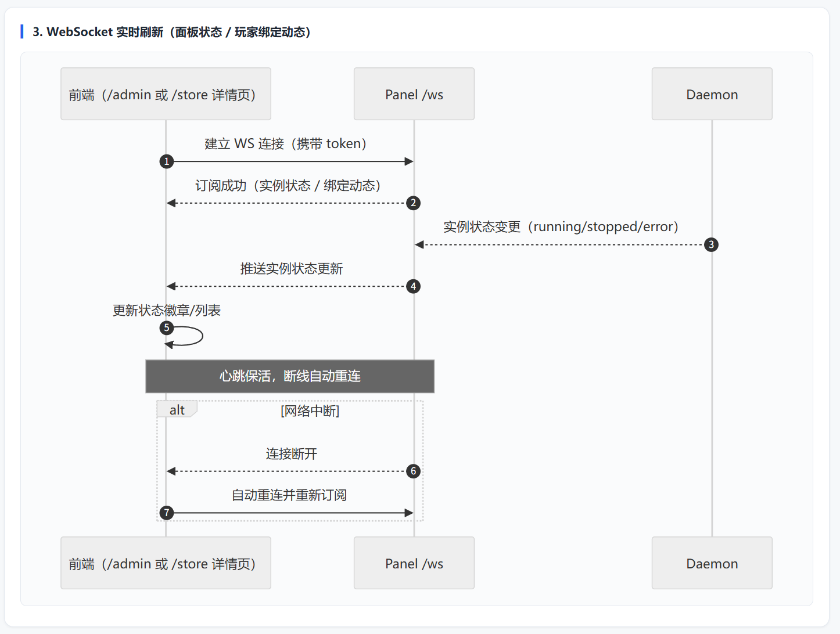Click sequence step 7 circle marker
Screen dimensions: 840x634
167,513
